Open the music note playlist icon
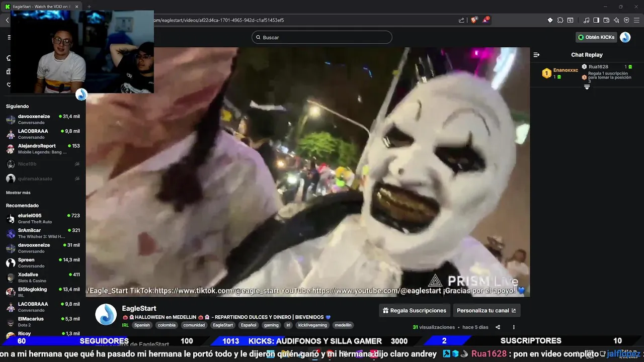644x362 pixels. pyautogui.click(x=587, y=20)
